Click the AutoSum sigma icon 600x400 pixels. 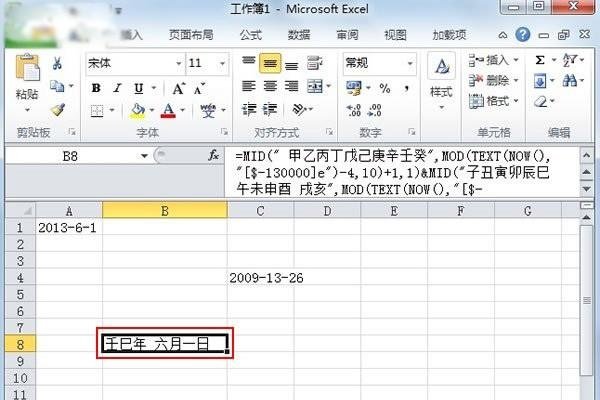click(x=540, y=60)
